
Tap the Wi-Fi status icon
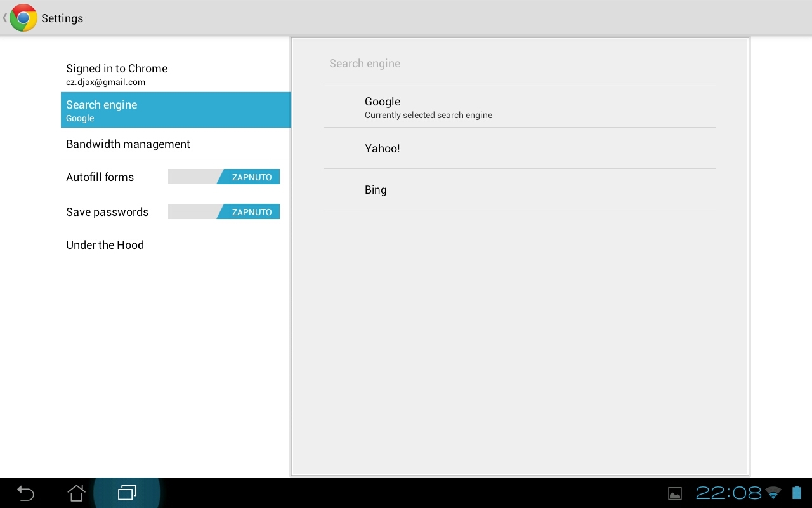click(772, 493)
